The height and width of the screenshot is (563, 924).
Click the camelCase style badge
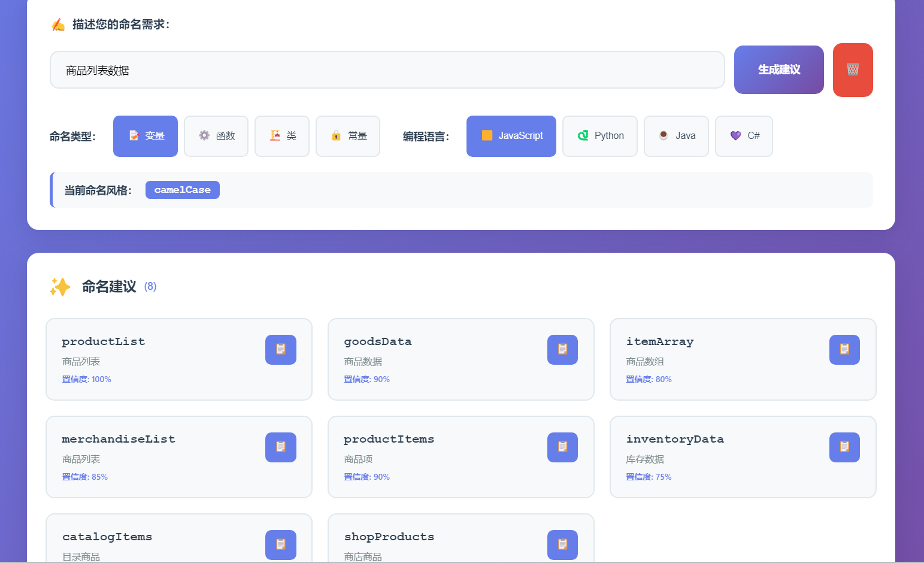pyautogui.click(x=183, y=190)
